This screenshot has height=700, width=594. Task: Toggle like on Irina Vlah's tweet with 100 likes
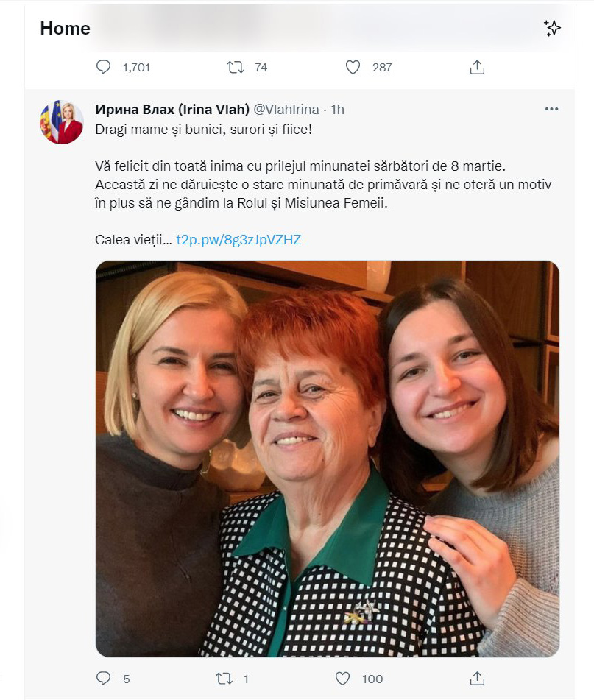click(342, 678)
